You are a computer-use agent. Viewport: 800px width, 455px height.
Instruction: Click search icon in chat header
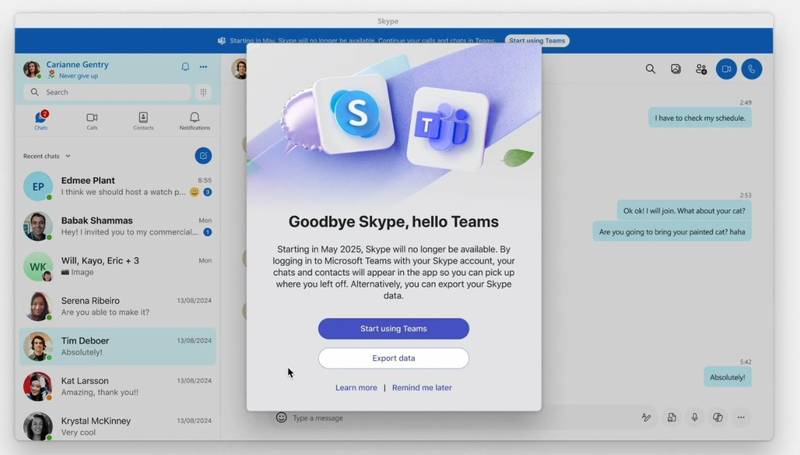tap(650, 69)
